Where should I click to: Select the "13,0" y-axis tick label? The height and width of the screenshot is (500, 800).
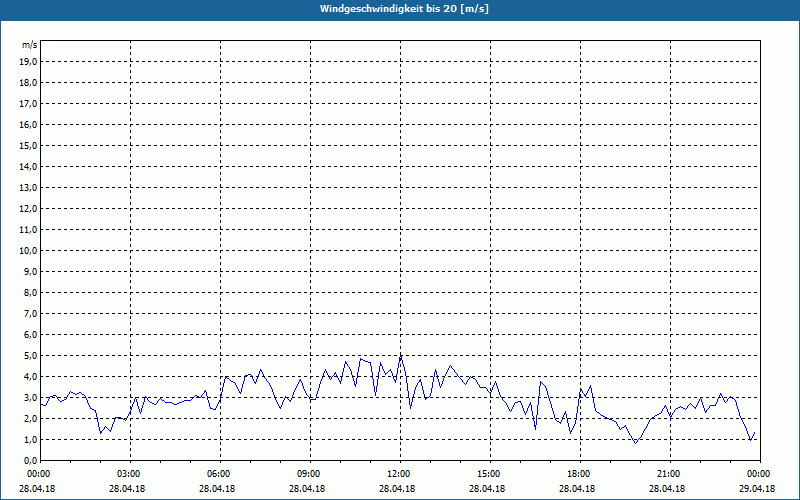(28, 187)
